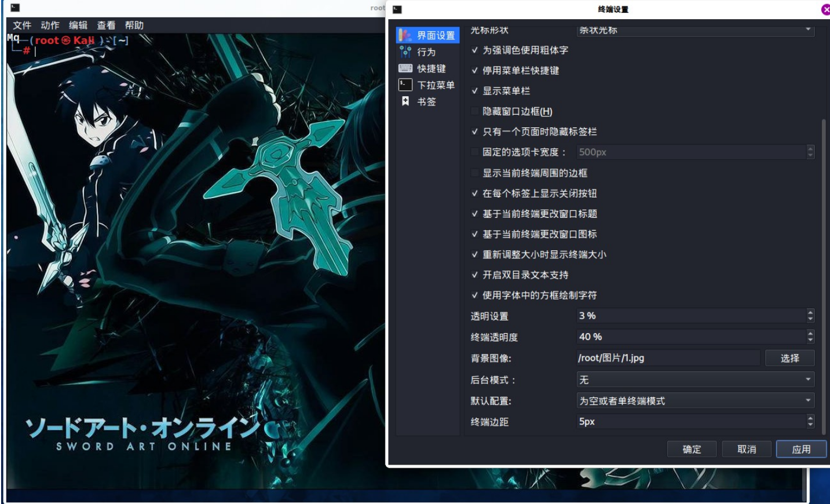Image resolution: width=830 pixels, height=504 pixels.
Task: Increase the 终端边距 value with up arrow
Action: tap(810, 418)
